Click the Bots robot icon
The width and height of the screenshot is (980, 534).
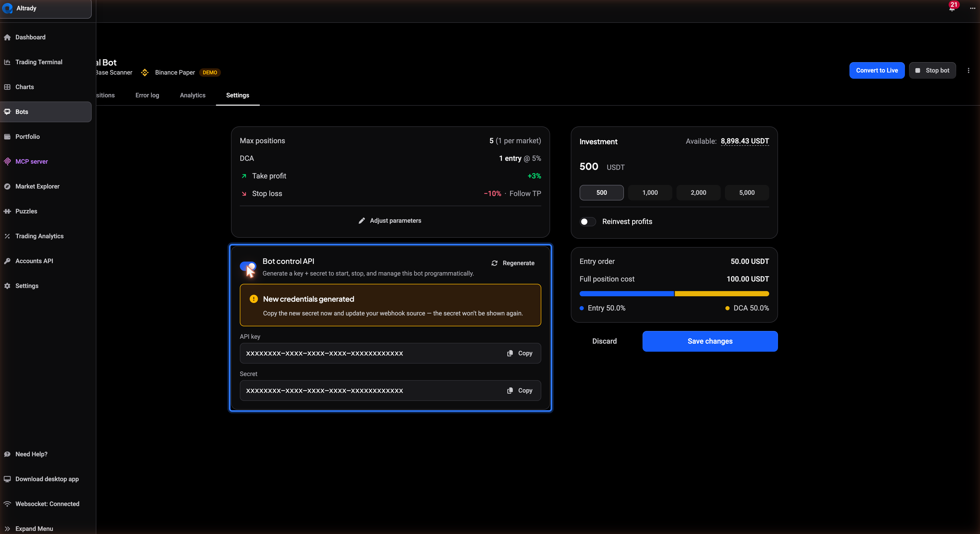pyautogui.click(x=7, y=112)
